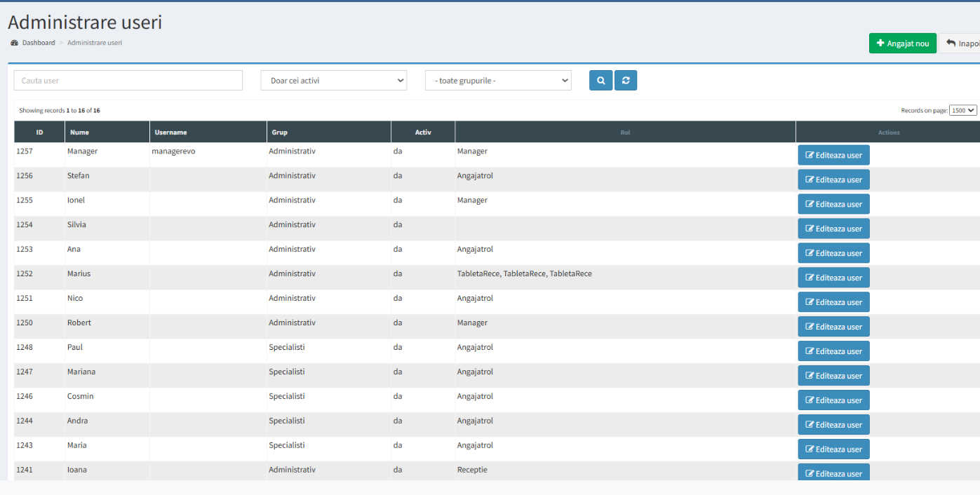Expand the 'toate grupurile' group dropdown

[498, 81]
